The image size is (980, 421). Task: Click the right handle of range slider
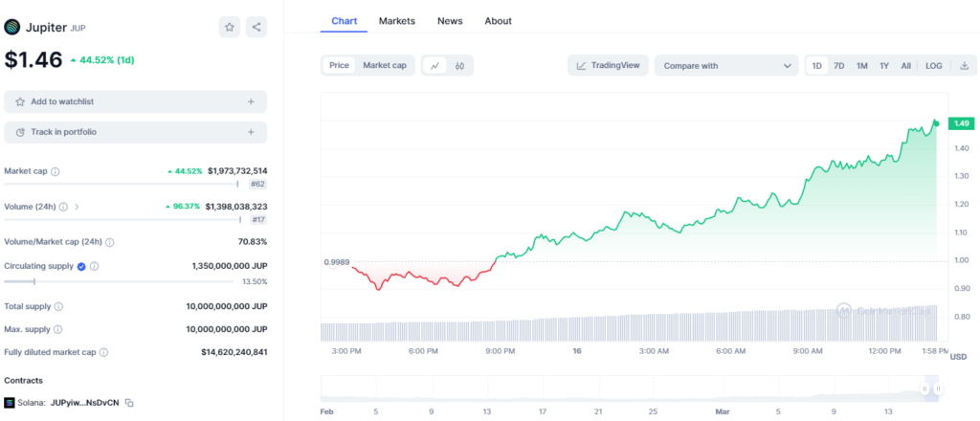coord(939,388)
